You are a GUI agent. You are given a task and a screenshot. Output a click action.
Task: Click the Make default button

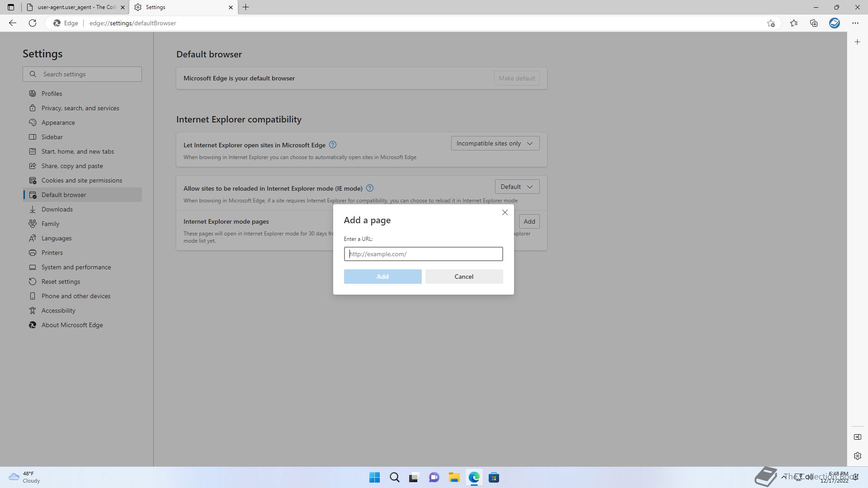tap(517, 78)
